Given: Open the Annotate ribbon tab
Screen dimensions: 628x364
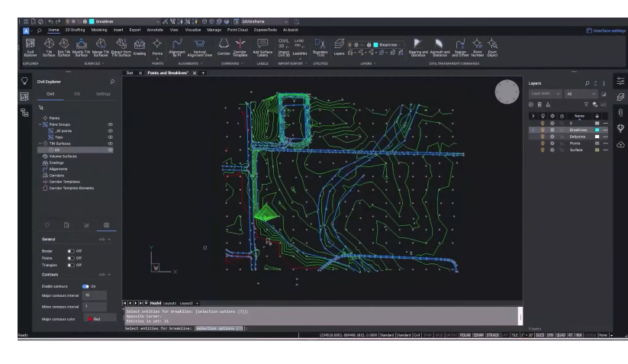Looking at the screenshot, I should (155, 30).
